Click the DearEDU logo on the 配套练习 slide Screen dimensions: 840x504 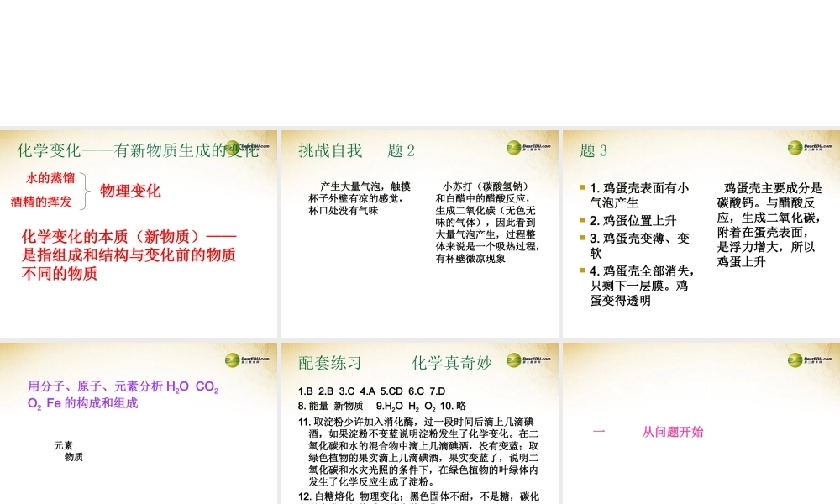coord(528,360)
